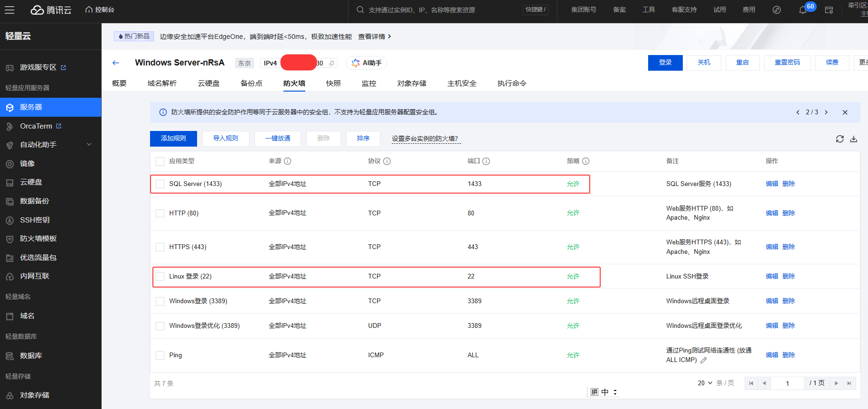
Task: Click the 关机 shutdown button
Action: pyautogui.click(x=704, y=63)
